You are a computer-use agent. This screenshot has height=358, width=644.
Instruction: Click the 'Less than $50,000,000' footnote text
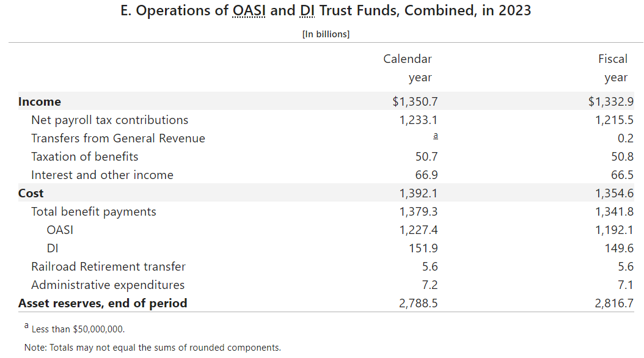(78, 329)
